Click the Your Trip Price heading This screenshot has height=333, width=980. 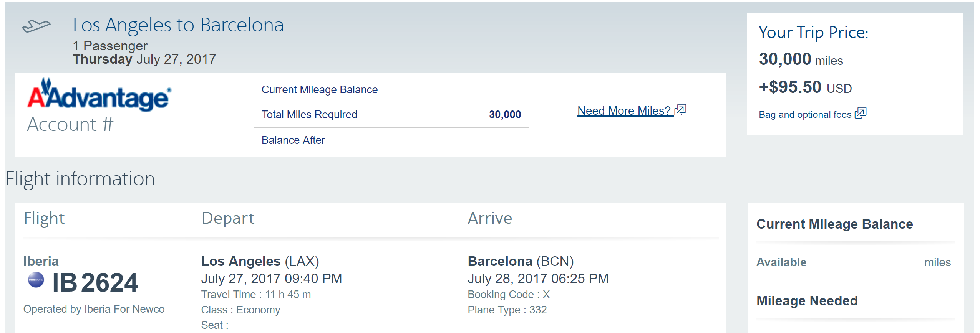pyautogui.click(x=813, y=33)
